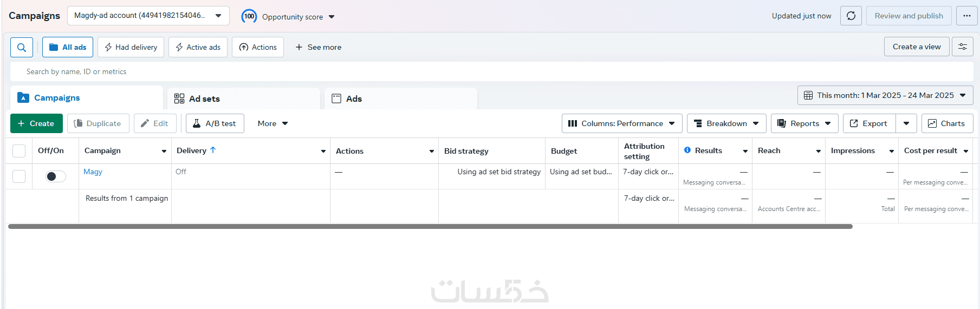Click the search magnifier icon
980x309 pixels.
coord(22,48)
